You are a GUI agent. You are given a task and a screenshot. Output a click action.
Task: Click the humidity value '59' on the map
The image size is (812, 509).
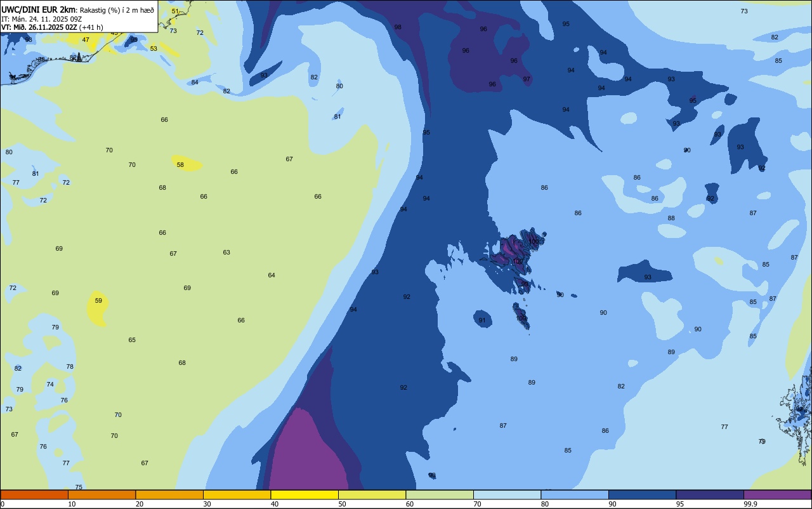tap(98, 300)
